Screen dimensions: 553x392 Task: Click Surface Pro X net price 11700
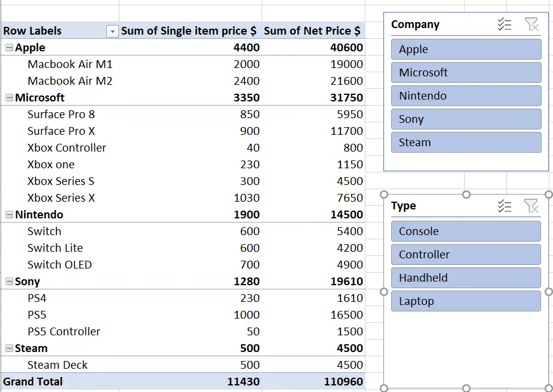tap(346, 131)
